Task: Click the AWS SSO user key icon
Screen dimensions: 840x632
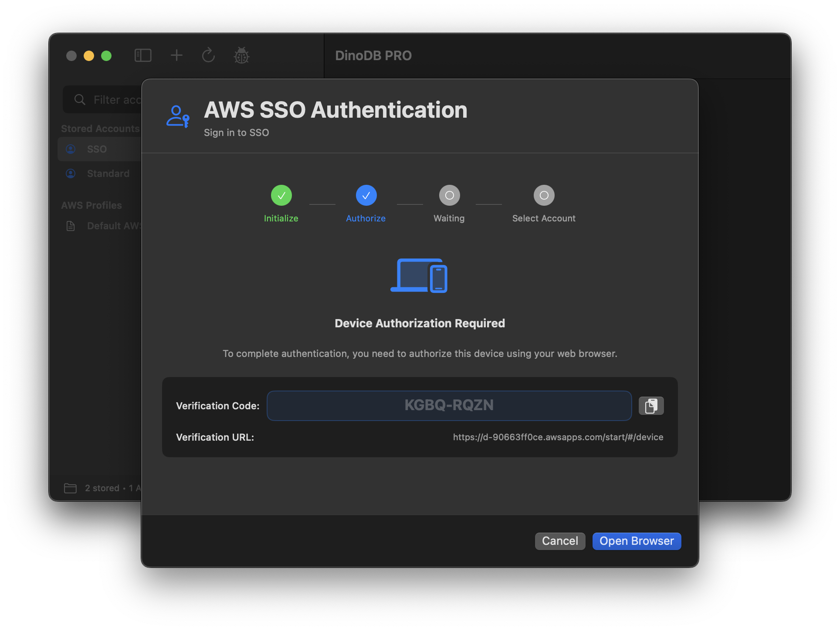Action: tap(178, 116)
